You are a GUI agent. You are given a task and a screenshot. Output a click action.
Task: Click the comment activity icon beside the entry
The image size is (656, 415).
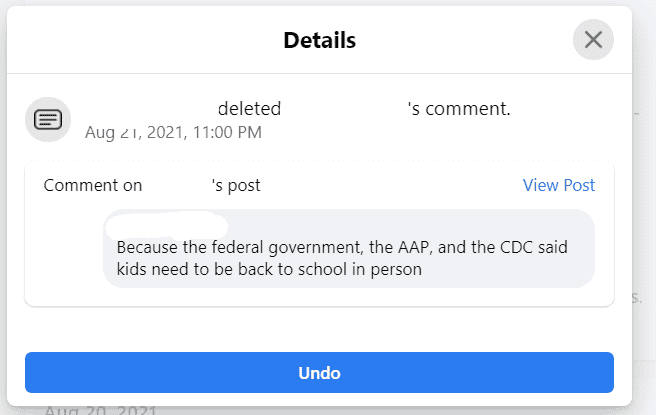(x=47, y=120)
